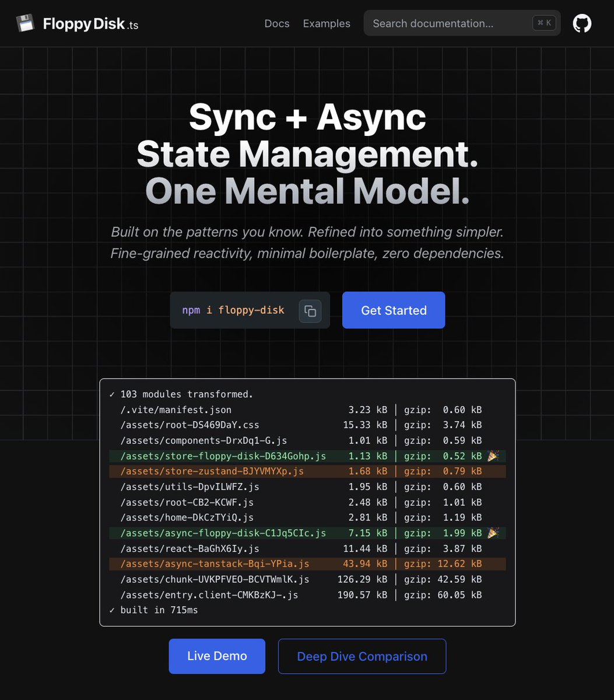This screenshot has height=700, width=614.
Task: Select the entry.client-CMKBzKJ-.js line
Action: click(307, 595)
